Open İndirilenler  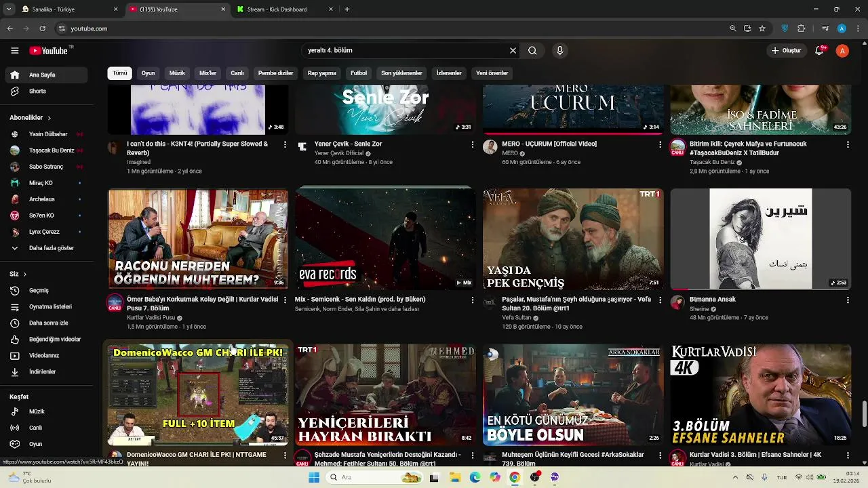click(46, 371)
